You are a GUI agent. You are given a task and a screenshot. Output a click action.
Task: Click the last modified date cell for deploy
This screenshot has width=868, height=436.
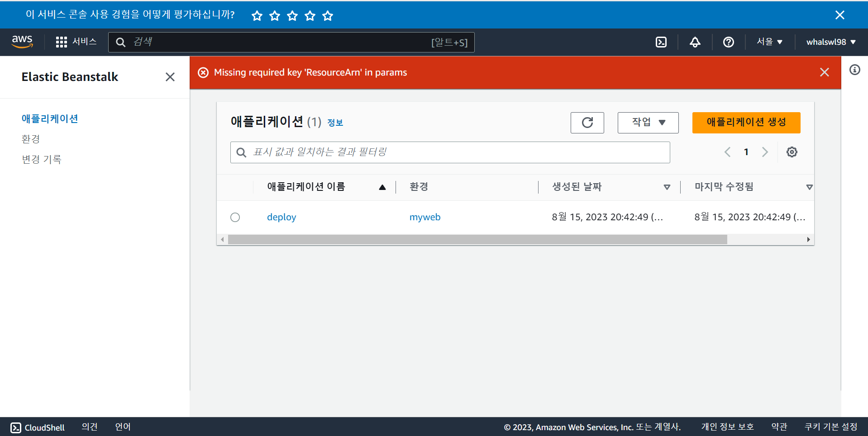[x=750, y=217]
